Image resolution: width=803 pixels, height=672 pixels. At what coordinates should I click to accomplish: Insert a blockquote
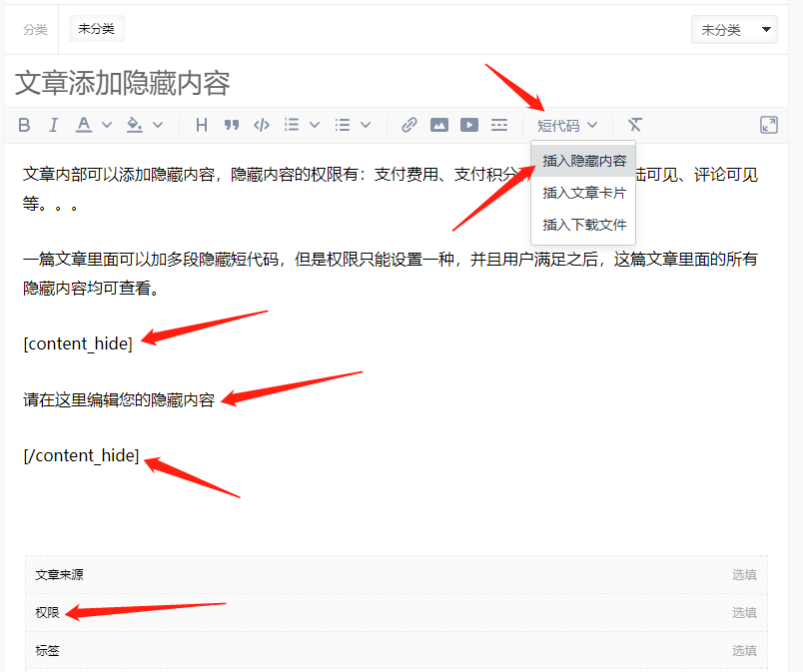click(232, 125)
